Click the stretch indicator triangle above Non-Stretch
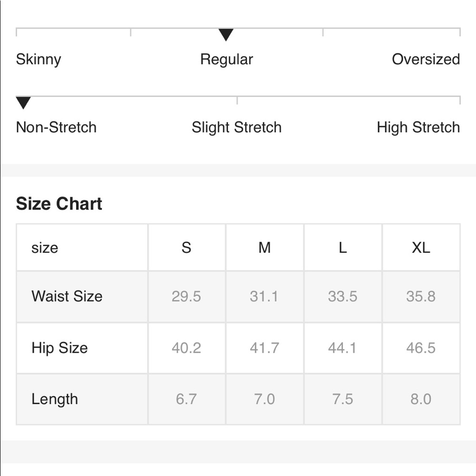476x476 pixels. coord(23,102)
